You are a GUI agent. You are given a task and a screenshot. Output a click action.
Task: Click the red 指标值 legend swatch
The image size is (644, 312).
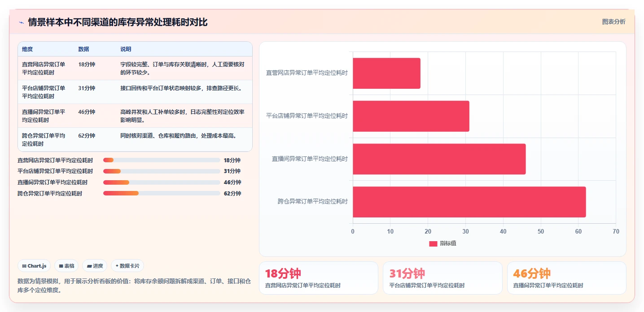pos(433,243)
